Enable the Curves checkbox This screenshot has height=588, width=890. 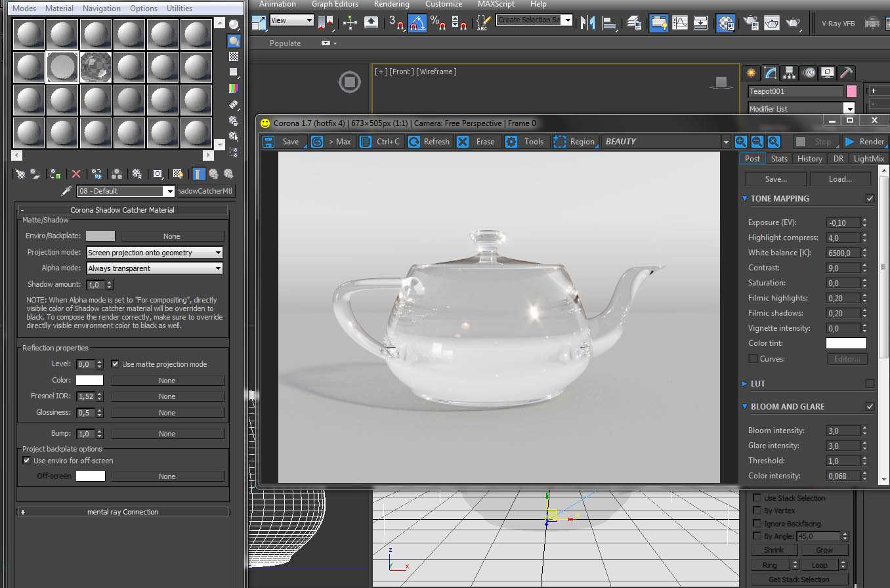click(x=753, y=358)
